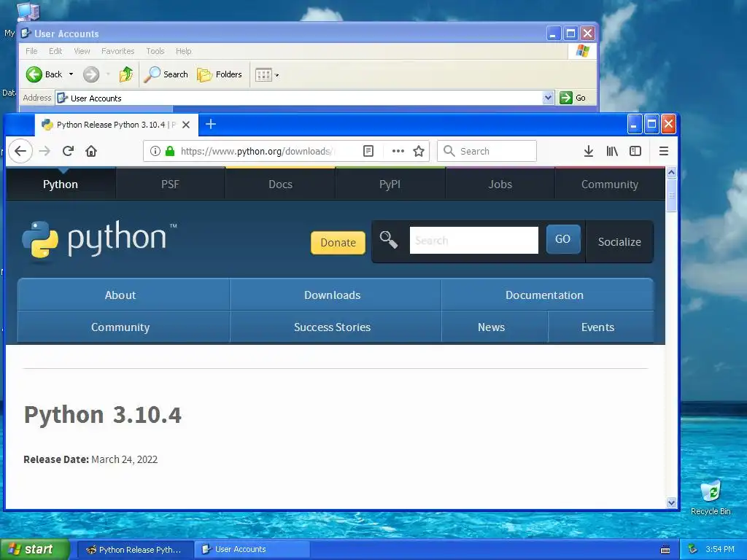Open View menu in User Accounts
The width and height of the screenshot is (747, 560).
tap(82, 51)
